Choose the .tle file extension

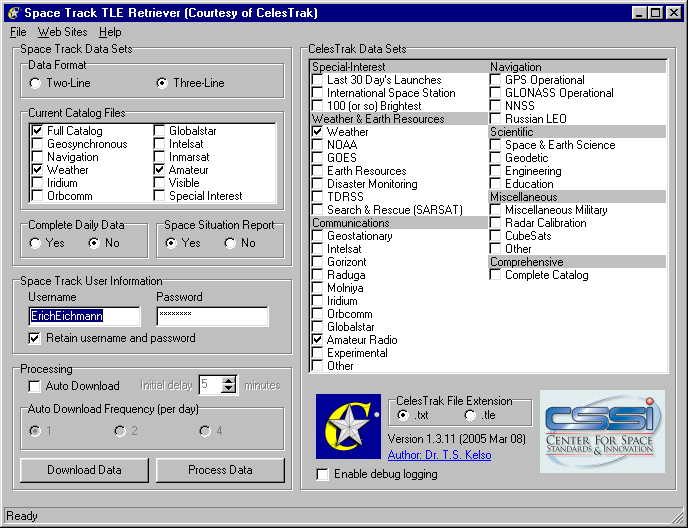coord(471,415)
